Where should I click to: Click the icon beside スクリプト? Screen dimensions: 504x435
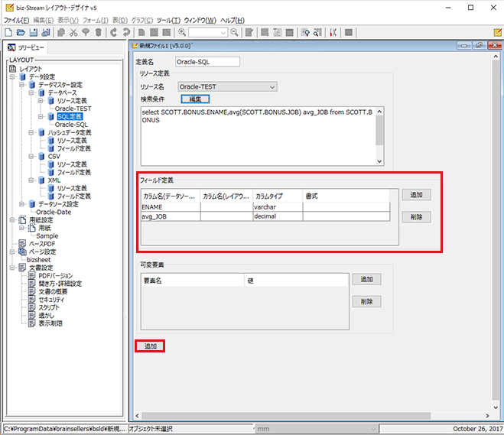(x=32, y=307)
